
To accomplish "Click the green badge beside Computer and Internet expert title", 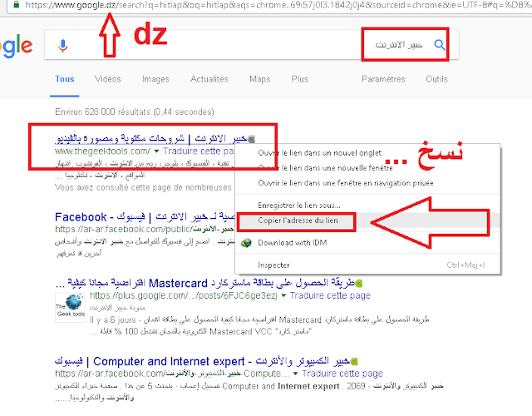I will pyautogui.click(x=354, y=361).
